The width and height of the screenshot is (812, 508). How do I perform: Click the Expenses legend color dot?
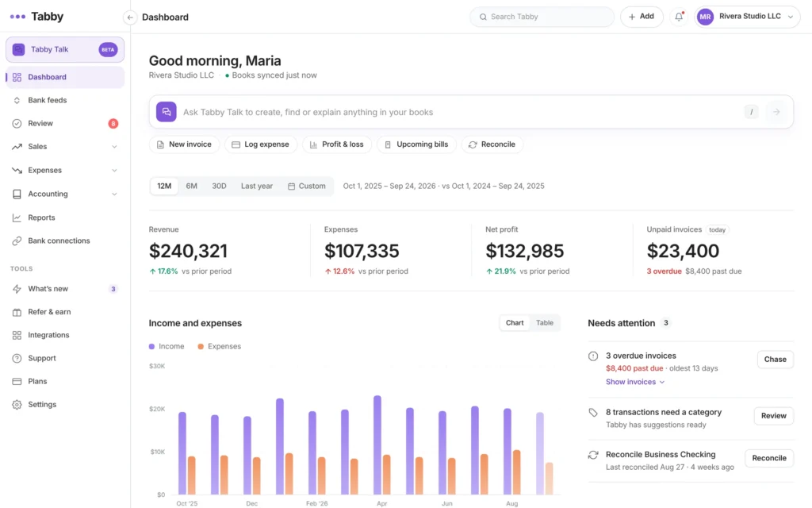click(201, 346)
